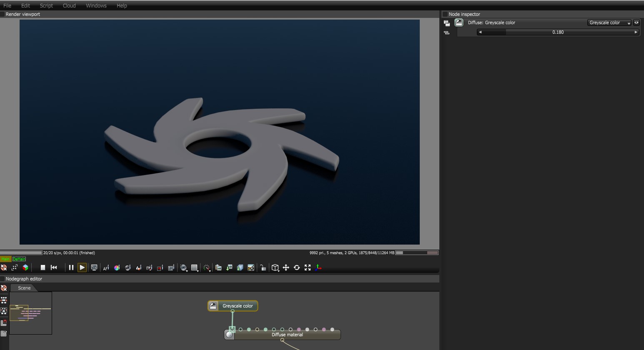Image resolution: width=644 pixels, height=350 pixels.
Task: Click the compact view icon in Node inspector
Action: pyautogui.click(x=446, y=32)
